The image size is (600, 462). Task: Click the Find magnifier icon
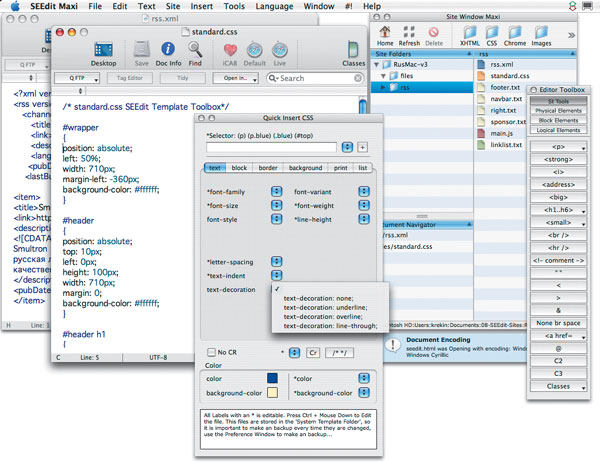pyautogui.click(x=196, y=49)
